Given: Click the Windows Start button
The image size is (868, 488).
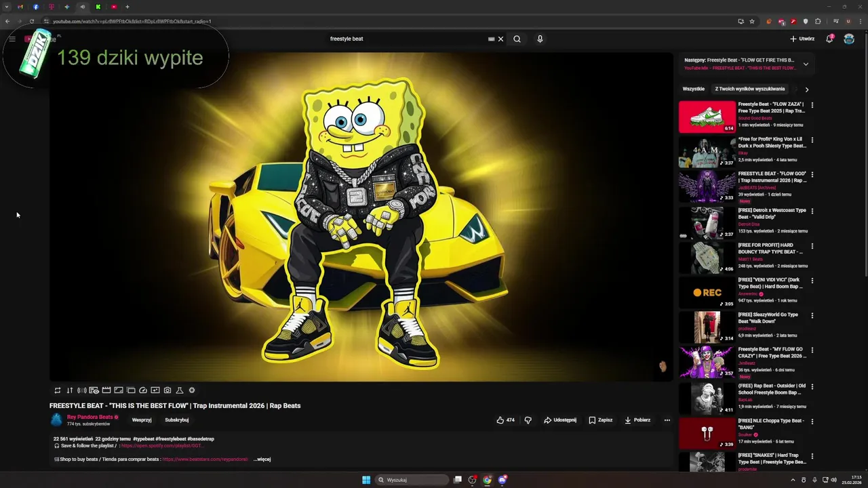Looking at the screenshot, I should pos(366,480).
